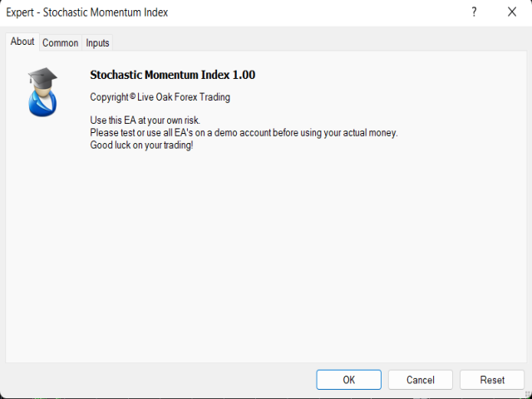Viewport: 532px width, 399px height.
Task: Click the 'Use this EA at your own risk.' text
Action: pos(145,121)
